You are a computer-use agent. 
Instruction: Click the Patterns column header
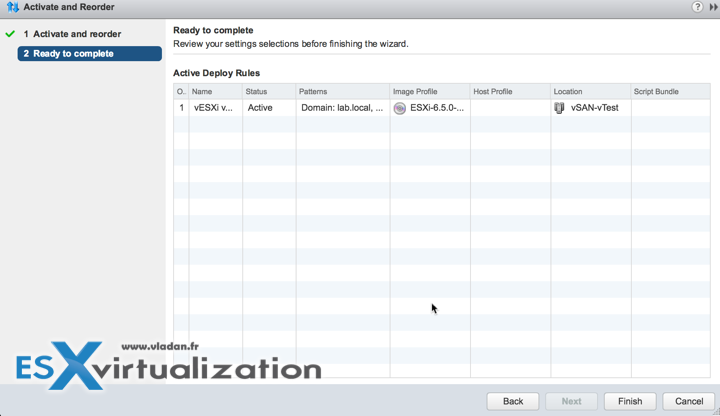(343, 91)
